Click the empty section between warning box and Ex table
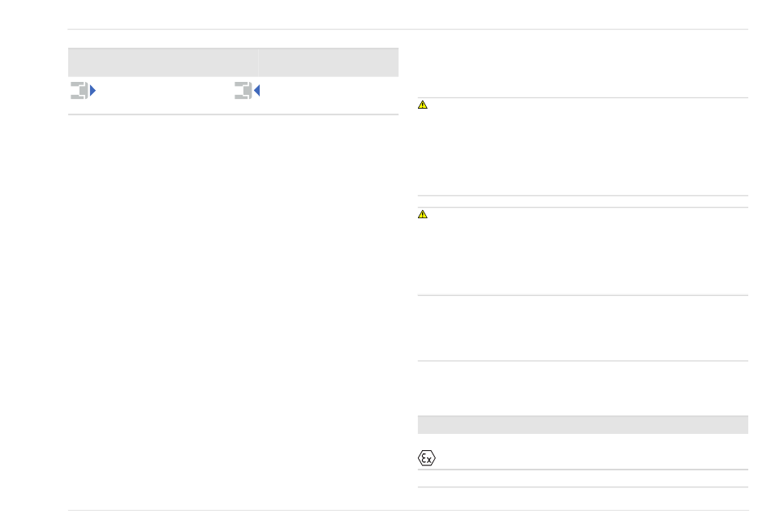The width and height of the screenshot is (771, 532). coord(583,328)
